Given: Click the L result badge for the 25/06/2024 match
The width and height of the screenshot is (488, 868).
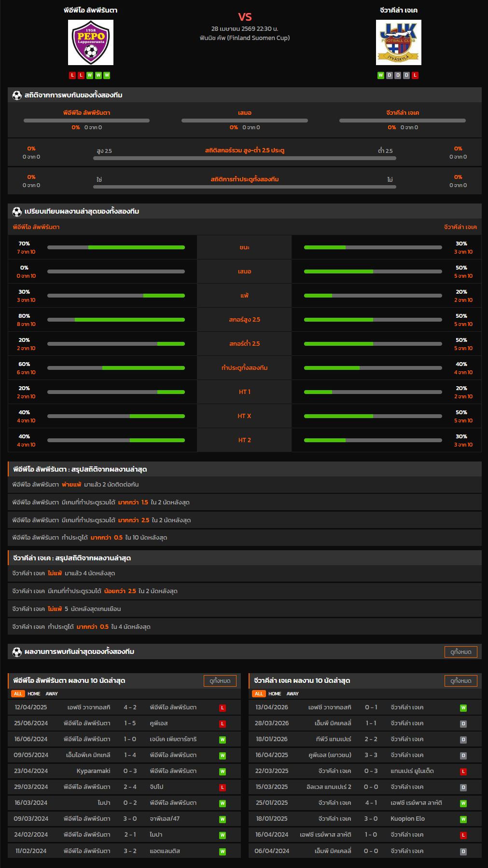Looking at the screenshot, I should coord(223,724).
